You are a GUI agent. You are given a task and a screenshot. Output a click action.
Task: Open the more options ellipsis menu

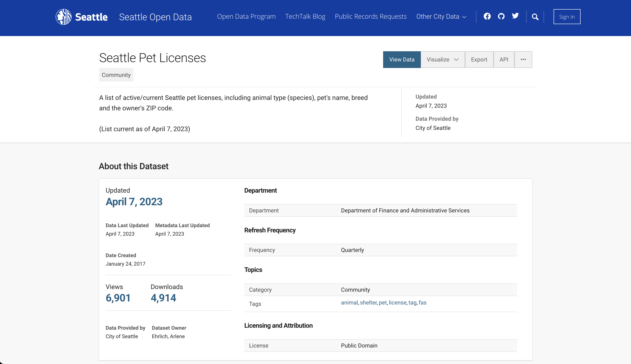click(x=523, y=59)
